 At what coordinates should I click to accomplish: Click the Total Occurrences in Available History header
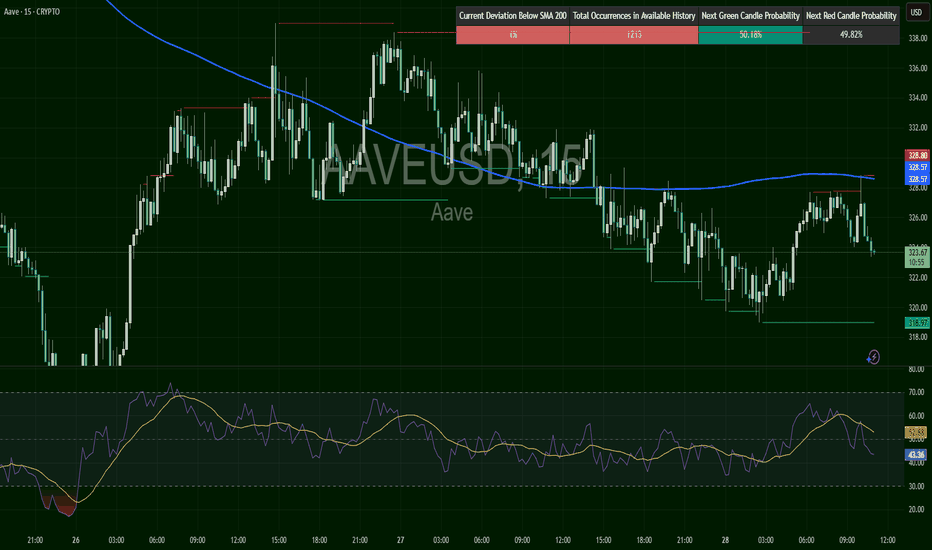coord(634,15)
